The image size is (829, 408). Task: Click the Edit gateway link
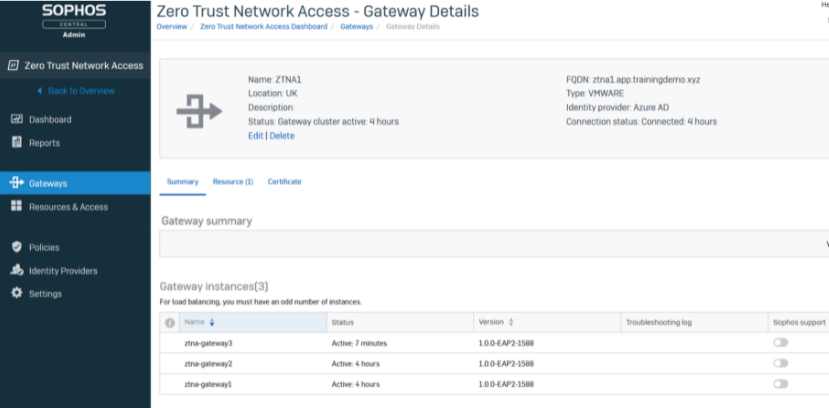255,136
